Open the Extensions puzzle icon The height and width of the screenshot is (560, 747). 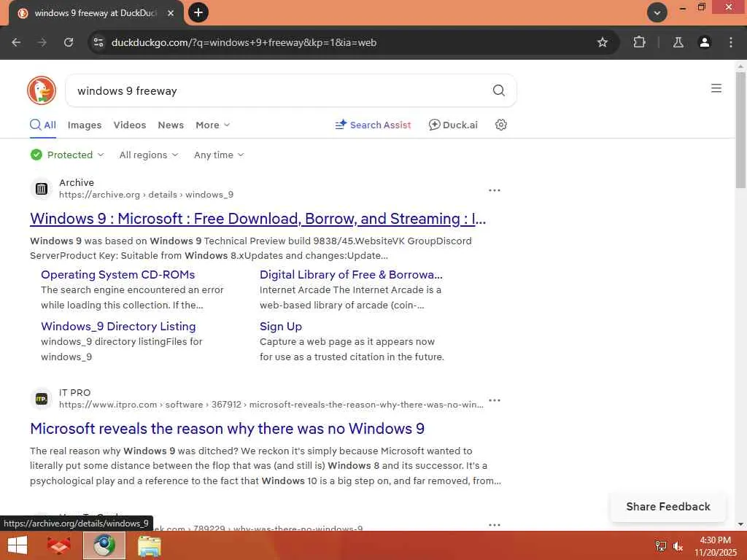point(639,42)
